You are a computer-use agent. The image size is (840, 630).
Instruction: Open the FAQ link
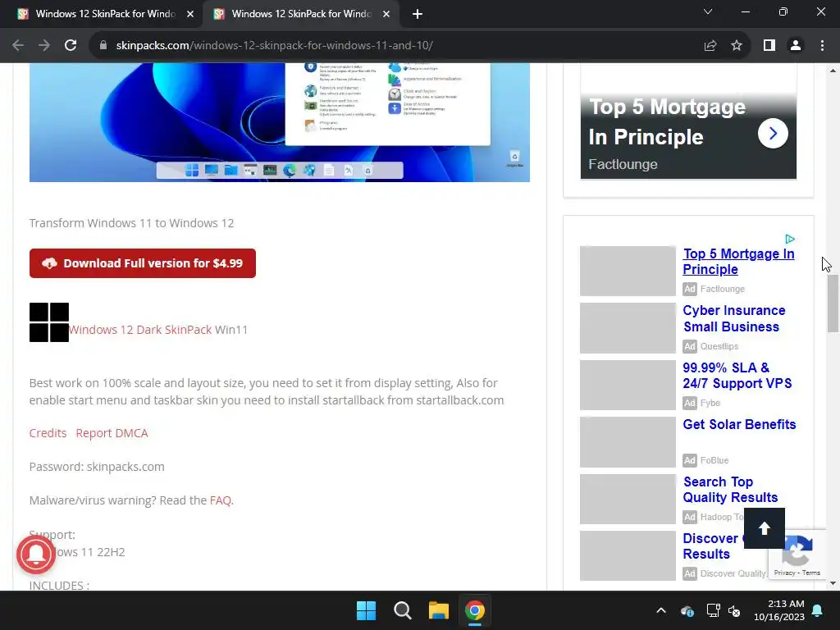(x=220, y=500)
